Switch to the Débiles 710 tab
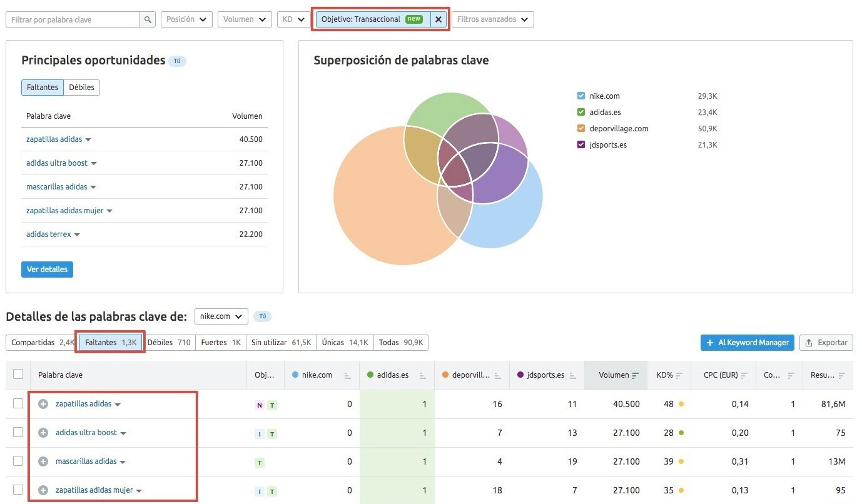 (169, 343)
